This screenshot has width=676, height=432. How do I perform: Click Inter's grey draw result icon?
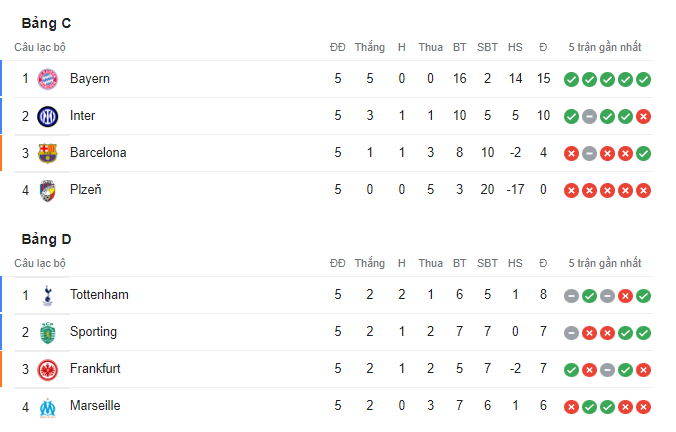click(x=589, y=116)
